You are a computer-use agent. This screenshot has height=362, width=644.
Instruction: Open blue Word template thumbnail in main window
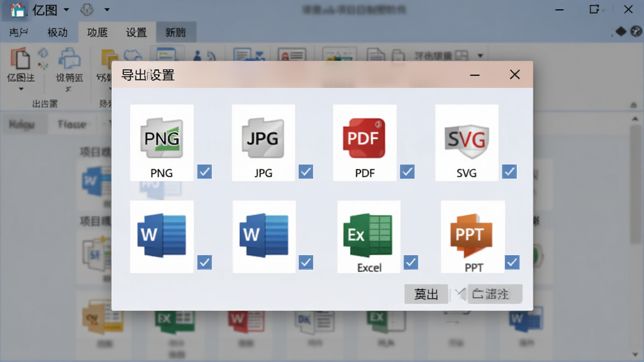96,181
